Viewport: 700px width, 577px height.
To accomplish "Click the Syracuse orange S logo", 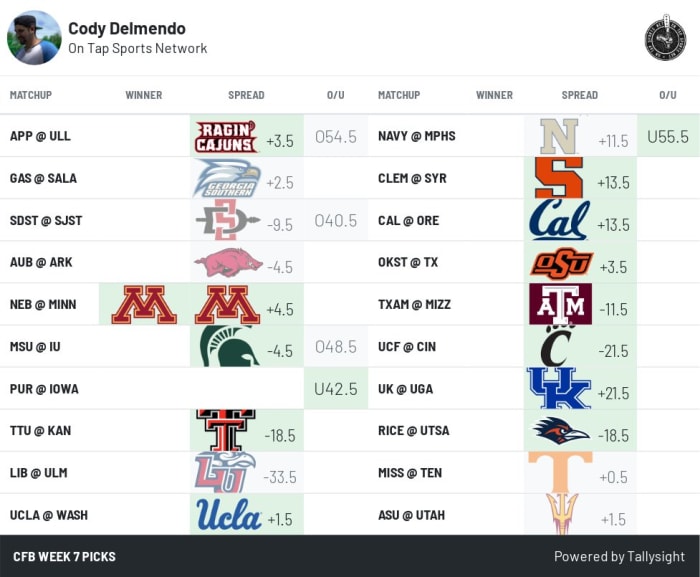I will pyautogui.click(x=559, y=178).
